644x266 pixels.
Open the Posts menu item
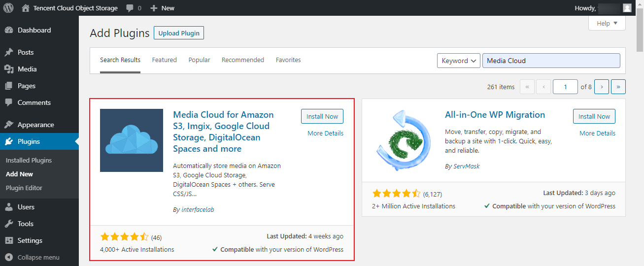[39, 52]
